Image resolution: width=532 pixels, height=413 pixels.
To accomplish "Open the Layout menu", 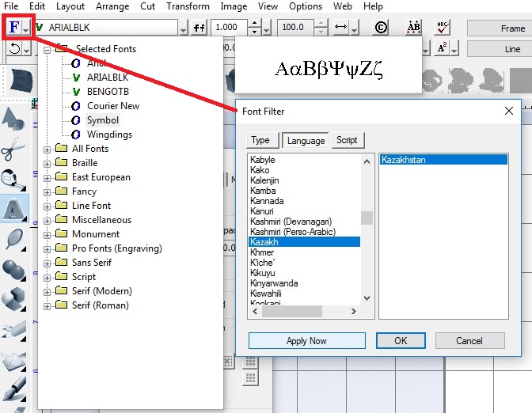I will pos(70,6).
